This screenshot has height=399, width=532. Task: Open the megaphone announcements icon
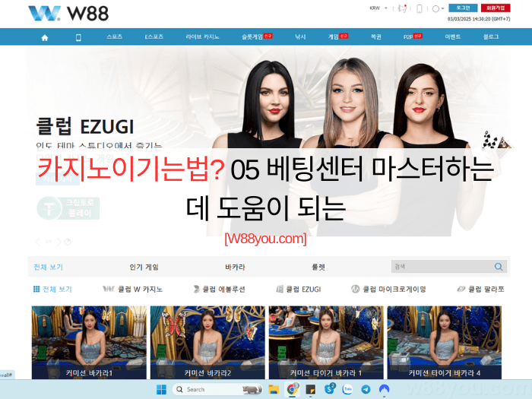(402, 8)
